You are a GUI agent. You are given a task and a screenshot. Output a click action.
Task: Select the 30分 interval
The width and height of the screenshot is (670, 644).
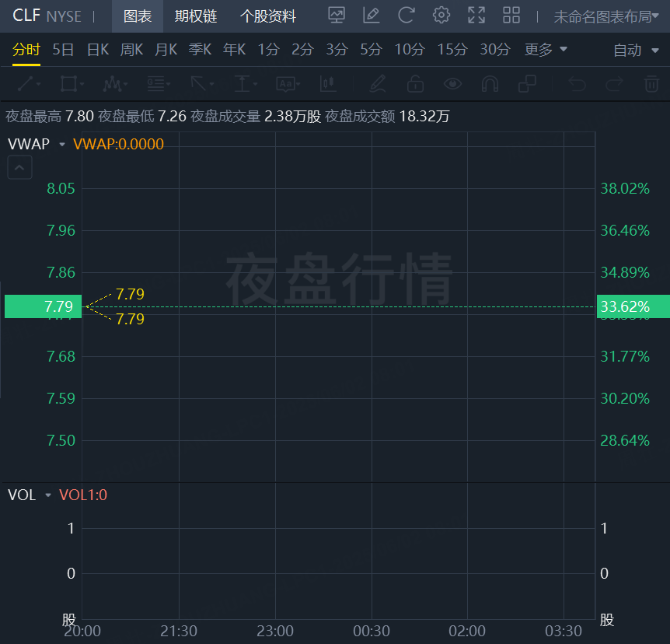pos(495,50)
